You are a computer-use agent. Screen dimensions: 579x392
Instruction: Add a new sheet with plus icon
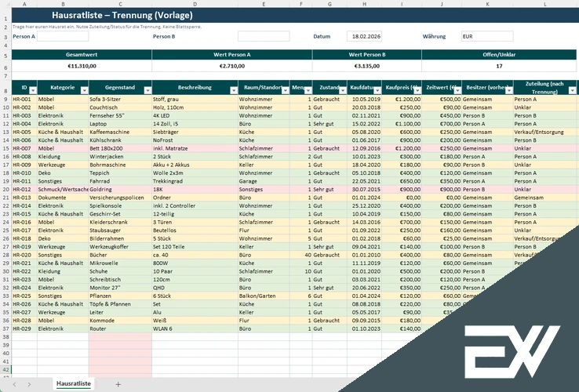(118, 384)
